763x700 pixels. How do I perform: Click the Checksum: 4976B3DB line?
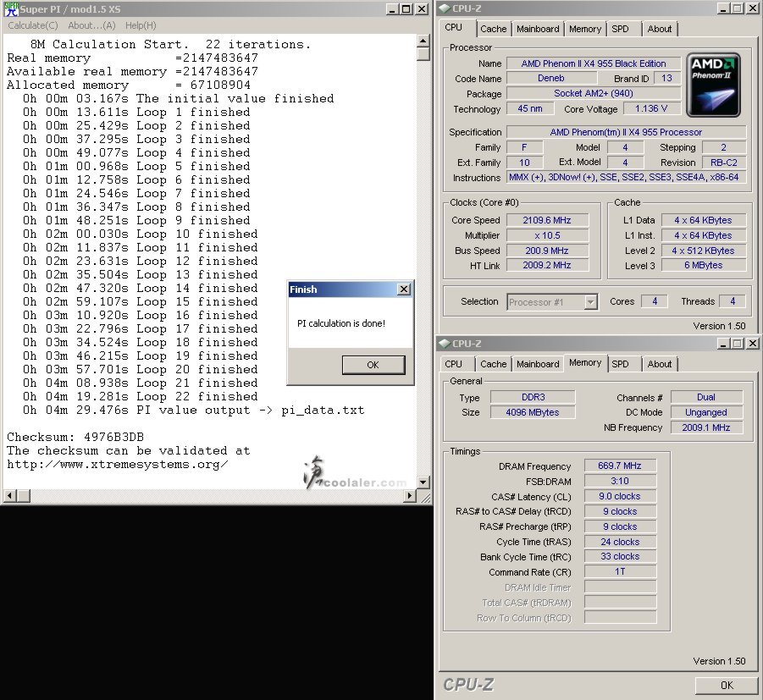point(75,437)
